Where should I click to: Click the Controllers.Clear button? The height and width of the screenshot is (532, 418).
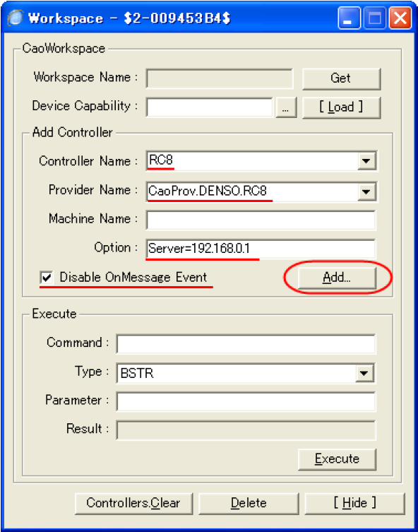133,503
